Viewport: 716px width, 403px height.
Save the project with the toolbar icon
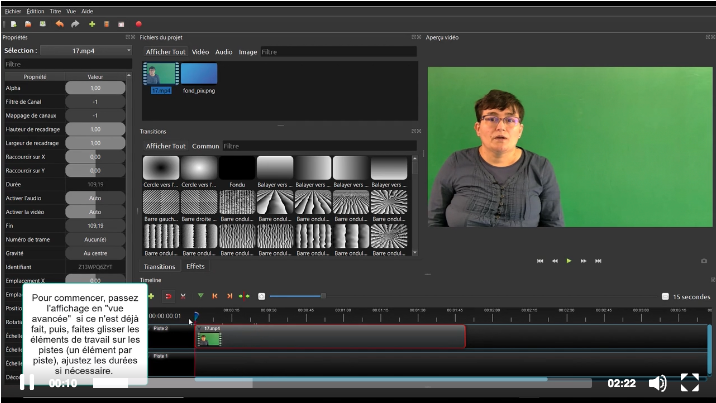43,24
